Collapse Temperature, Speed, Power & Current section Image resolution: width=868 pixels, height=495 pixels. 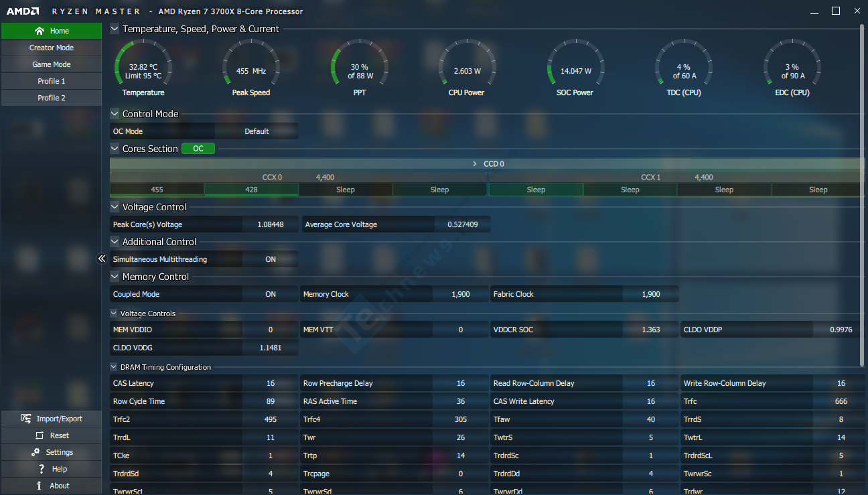click(115, 29)
